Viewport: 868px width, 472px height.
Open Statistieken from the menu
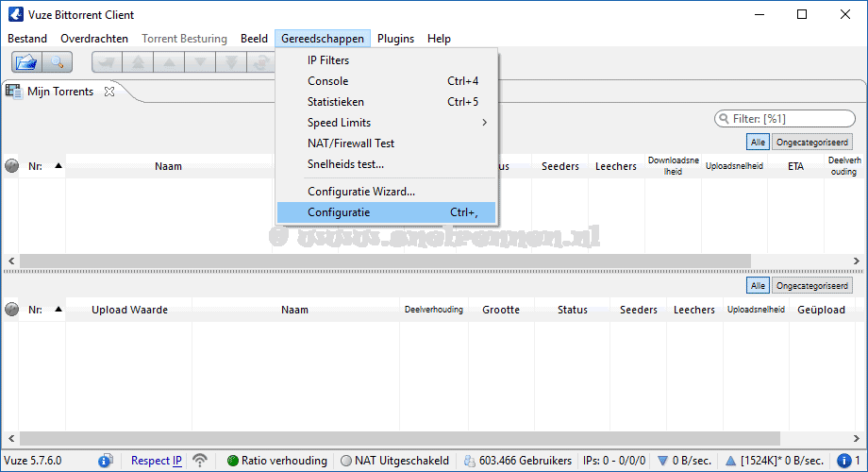387,101
